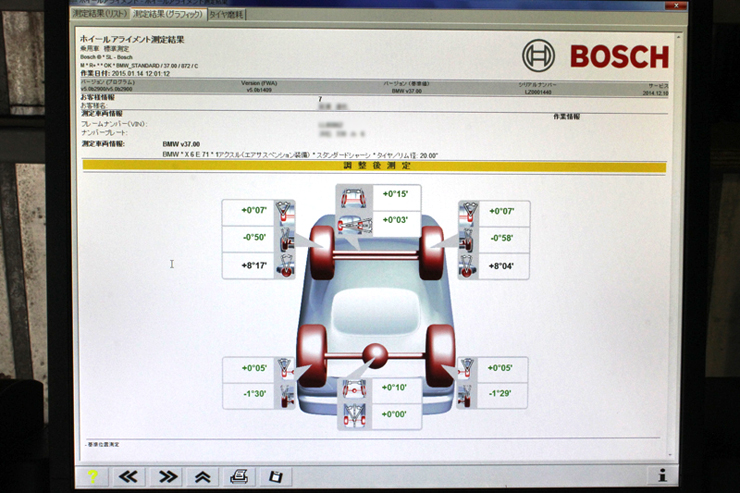Click the front left caster icon beside +8°17'

[286, 266]
